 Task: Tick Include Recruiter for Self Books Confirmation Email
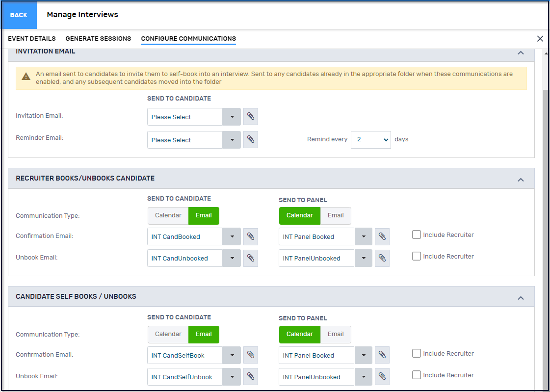[417, 353]
